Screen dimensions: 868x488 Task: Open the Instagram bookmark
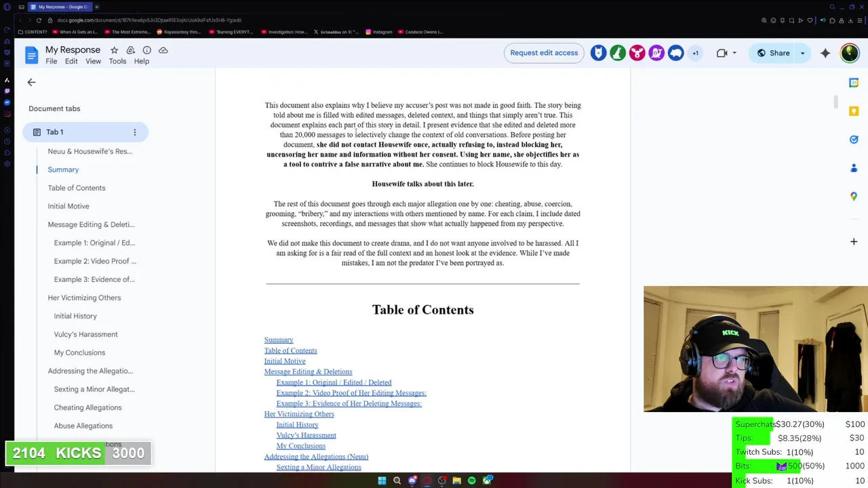click(x=378, y=32)
